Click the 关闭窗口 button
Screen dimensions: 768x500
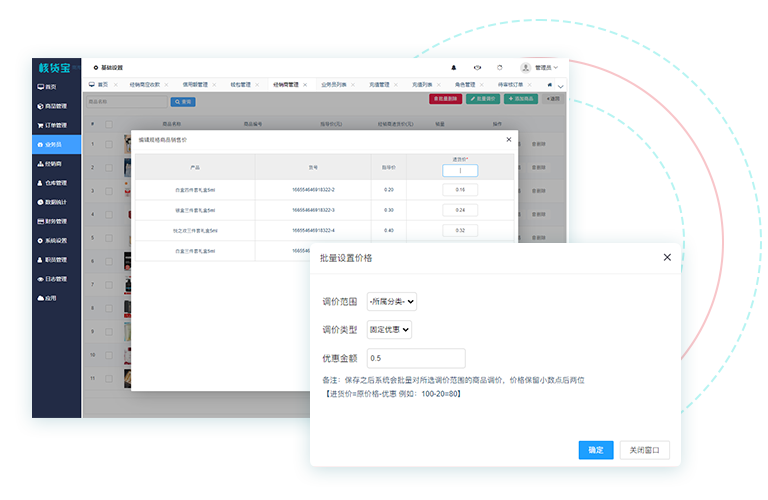pos(644,450)
